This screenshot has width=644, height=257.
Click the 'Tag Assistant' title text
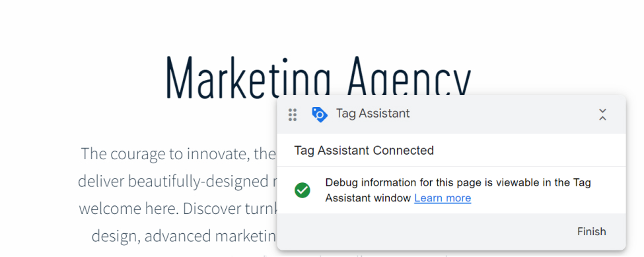click(373, 114)
